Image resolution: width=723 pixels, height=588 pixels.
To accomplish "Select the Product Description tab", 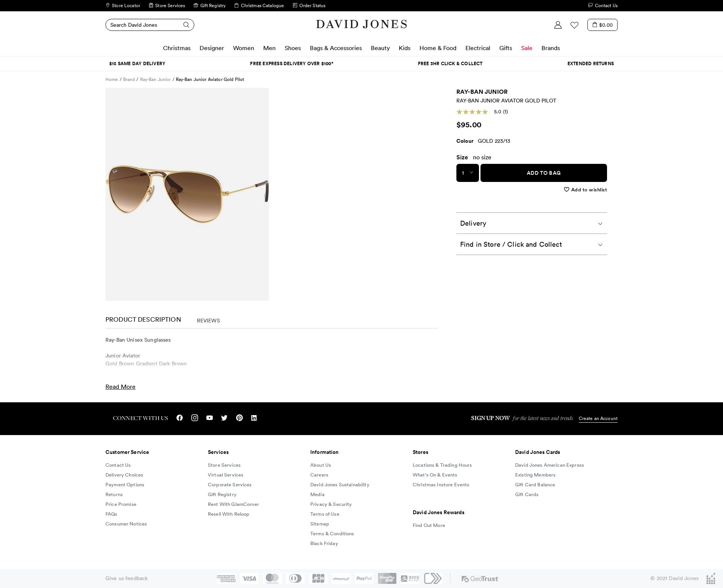I will (143, 319).
